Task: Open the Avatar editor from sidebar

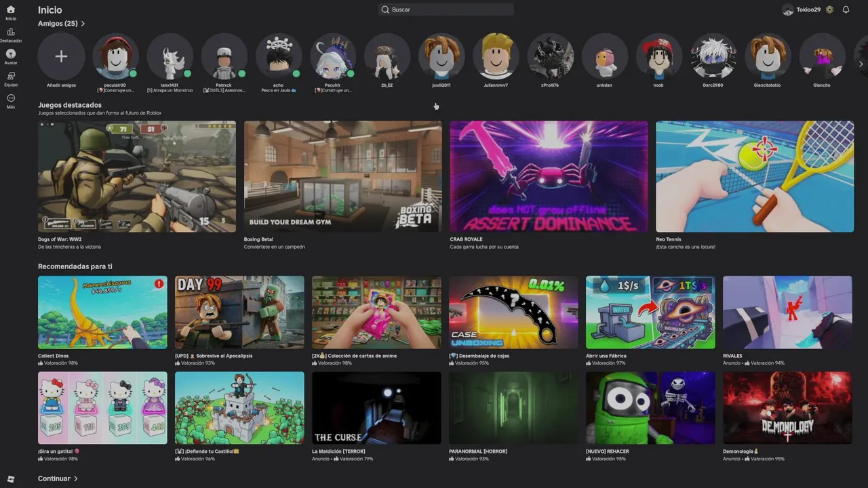Action: point(10,57)
